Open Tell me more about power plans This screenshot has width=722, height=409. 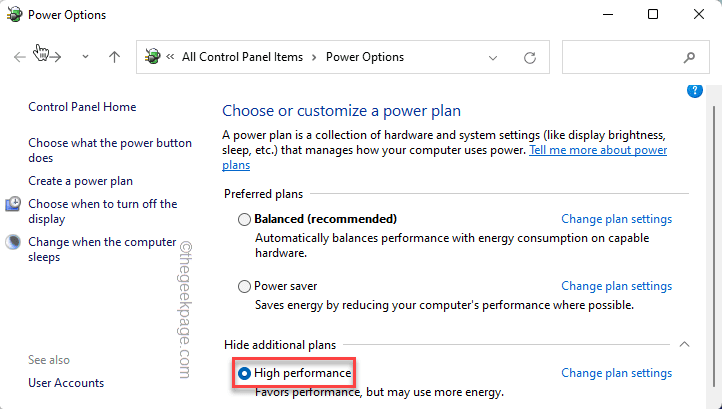(x=598, y=150)
